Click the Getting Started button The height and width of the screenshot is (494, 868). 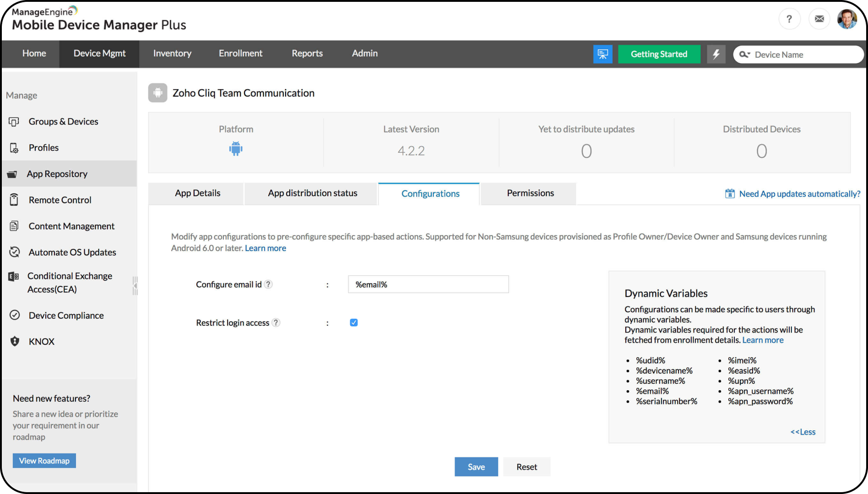(659, 54)
